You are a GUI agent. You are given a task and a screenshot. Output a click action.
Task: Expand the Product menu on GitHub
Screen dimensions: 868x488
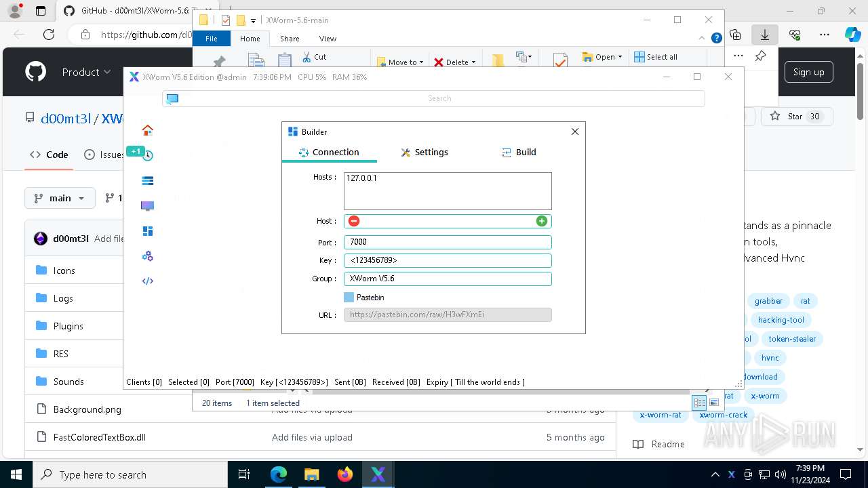(x=86, y=72)
